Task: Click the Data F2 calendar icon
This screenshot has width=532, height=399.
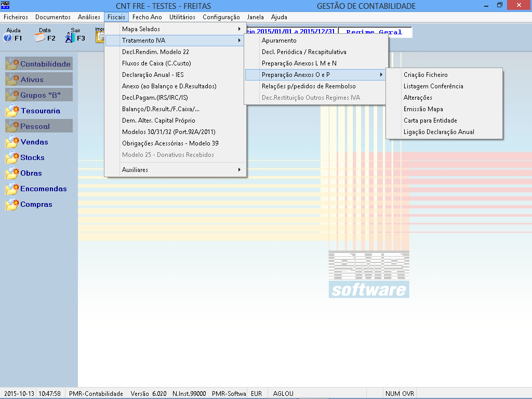Action: point(39,38)
